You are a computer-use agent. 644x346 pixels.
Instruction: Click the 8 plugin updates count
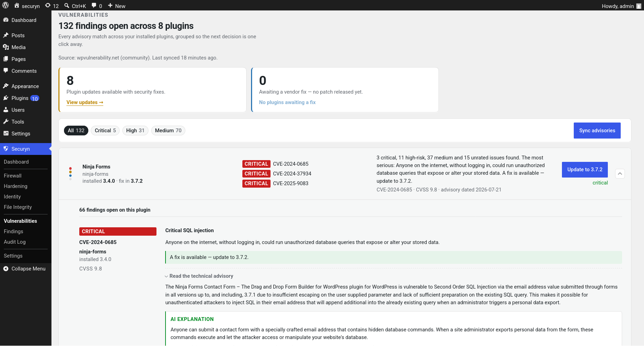coord(70,81)
